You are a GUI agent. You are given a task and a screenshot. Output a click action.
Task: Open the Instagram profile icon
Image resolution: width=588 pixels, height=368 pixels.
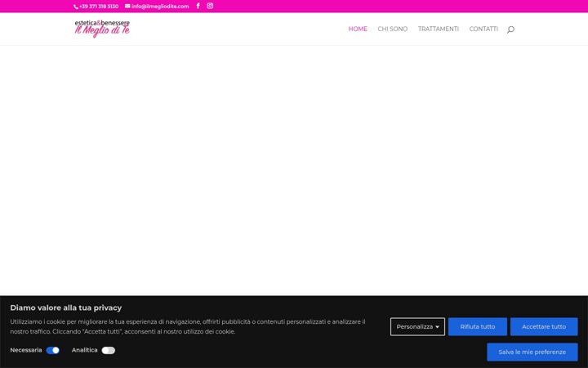210,6
